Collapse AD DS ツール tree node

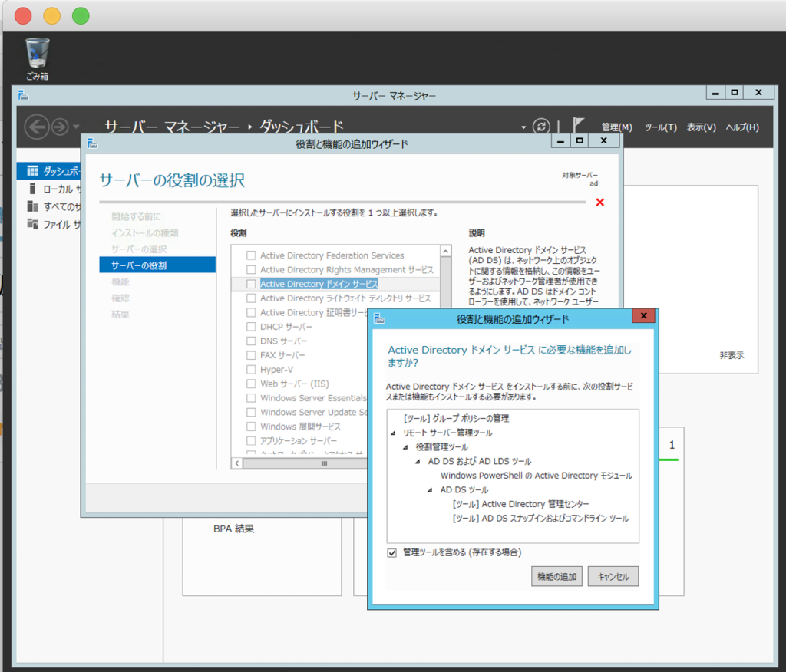click(x=430, y=490)
